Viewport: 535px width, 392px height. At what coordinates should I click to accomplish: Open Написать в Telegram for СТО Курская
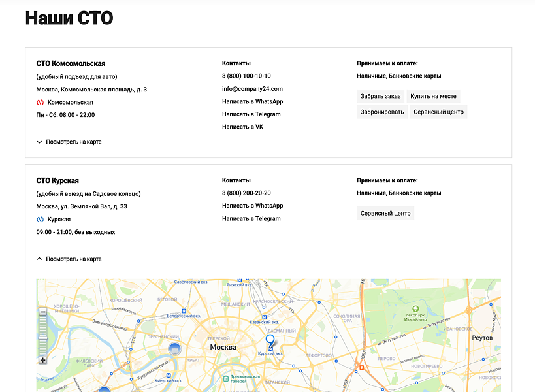(x=251, y=219)
